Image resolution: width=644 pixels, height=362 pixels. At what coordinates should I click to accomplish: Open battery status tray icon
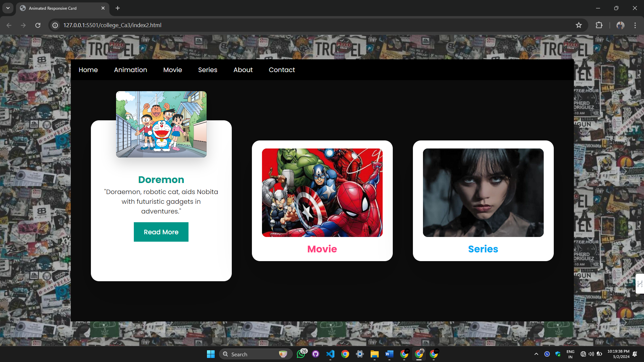coord(599,354)
